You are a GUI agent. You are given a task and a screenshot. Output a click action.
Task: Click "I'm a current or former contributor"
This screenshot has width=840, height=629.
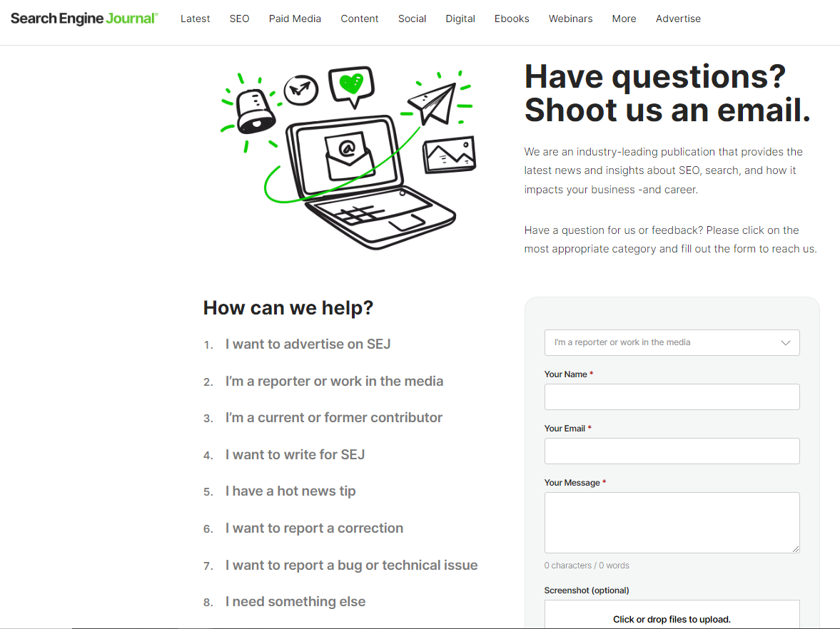pos(334,417)
